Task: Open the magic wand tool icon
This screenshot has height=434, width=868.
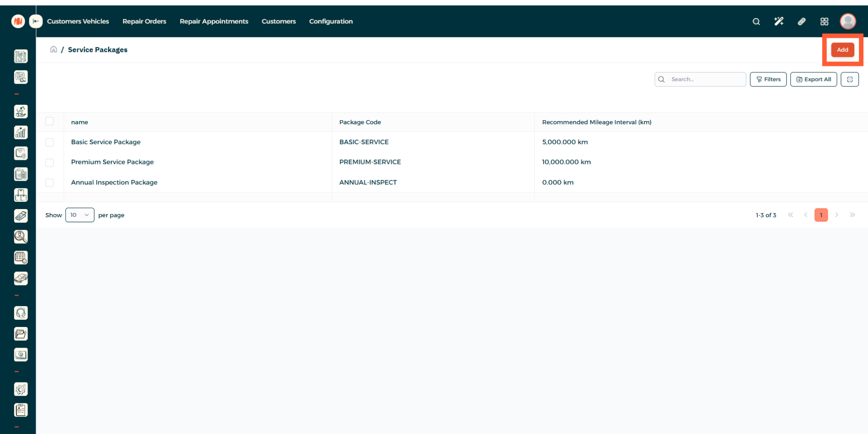Action: pyautogui.click(x=778, y=22)
